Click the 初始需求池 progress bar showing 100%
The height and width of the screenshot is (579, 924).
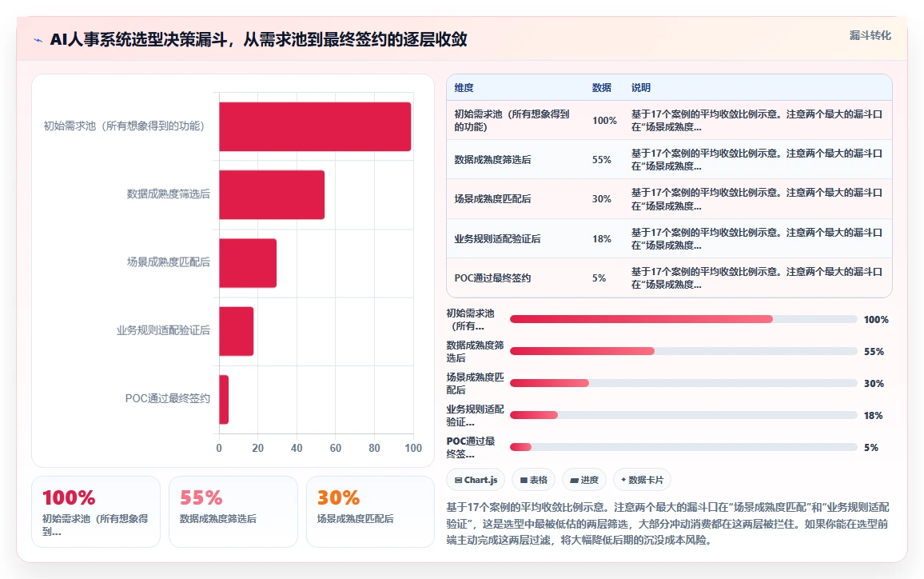(683, 319)
